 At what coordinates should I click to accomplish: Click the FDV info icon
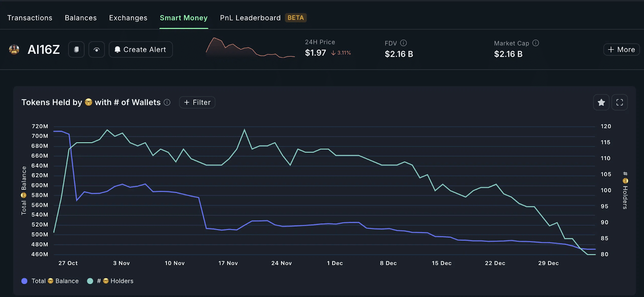[x=403, y=43]
